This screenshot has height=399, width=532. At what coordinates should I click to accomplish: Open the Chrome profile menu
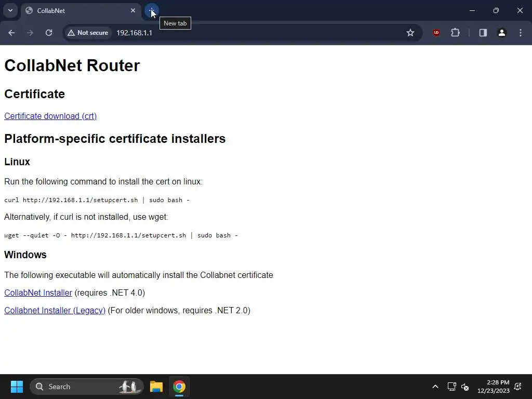point(502,33)
